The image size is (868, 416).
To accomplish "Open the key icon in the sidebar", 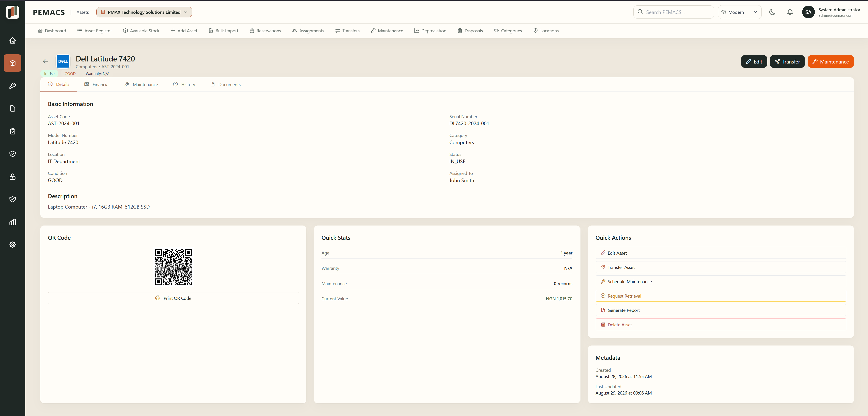I will (12, 86).
